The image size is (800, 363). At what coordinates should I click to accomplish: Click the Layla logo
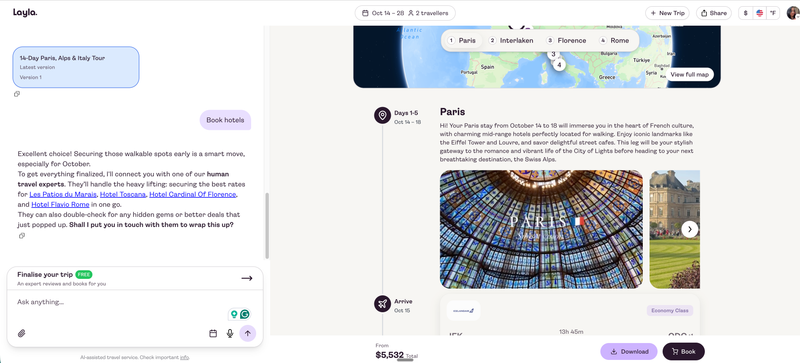[x=25, y=13]
